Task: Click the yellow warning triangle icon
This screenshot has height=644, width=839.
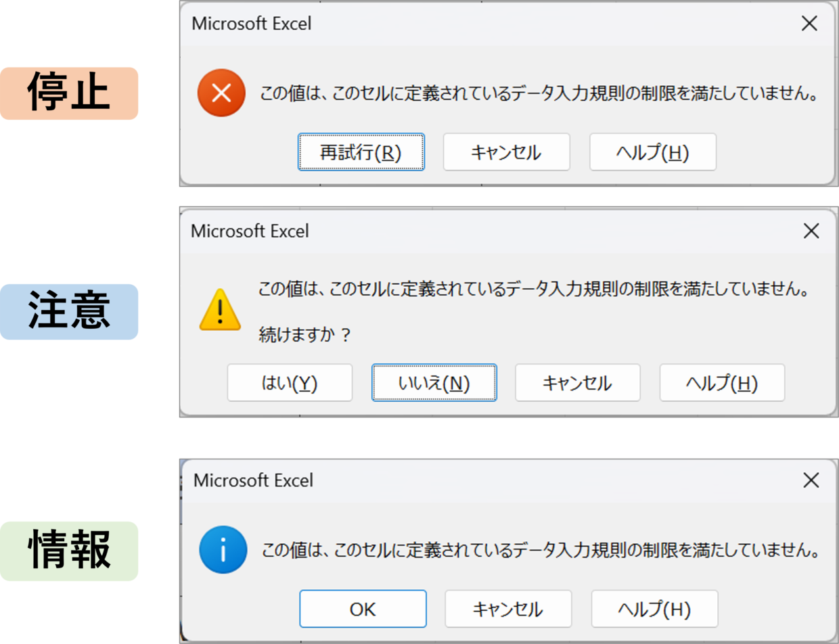Action: tap(220, 309)
